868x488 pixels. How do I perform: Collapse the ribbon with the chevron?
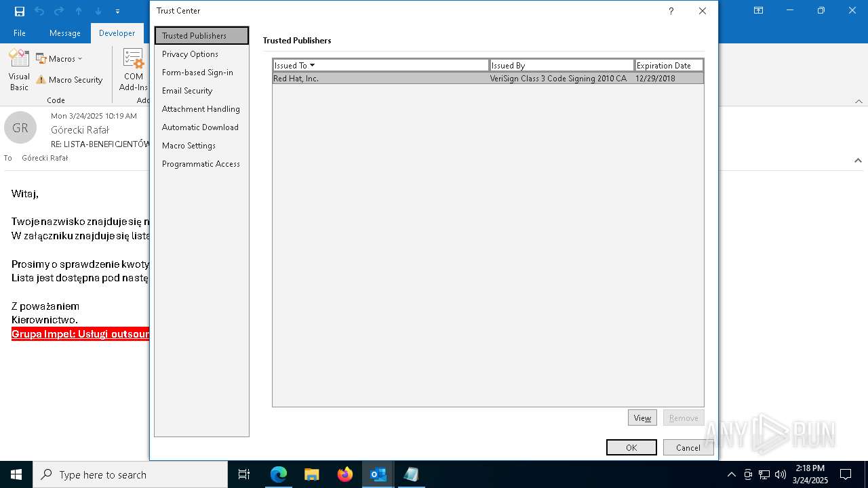(x=858, y=101)
